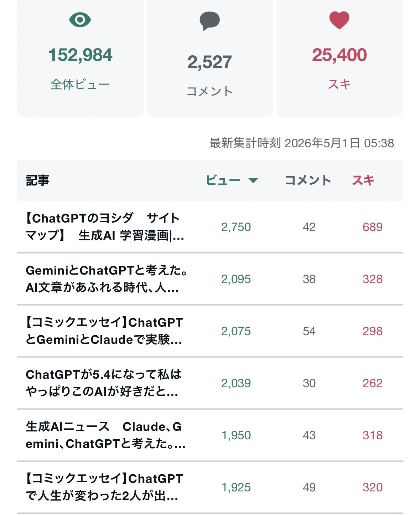This screenshot has width=420, height=516.
Task: Open the 2,527 コメント summary card
Action: 209,58
